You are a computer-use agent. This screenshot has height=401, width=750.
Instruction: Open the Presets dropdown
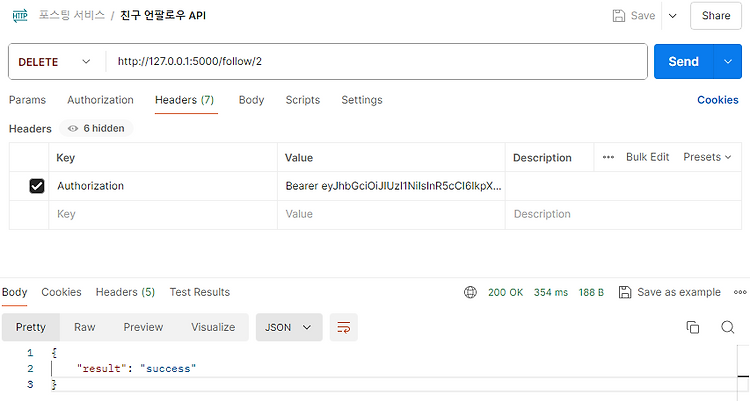(x=707, y=157)
